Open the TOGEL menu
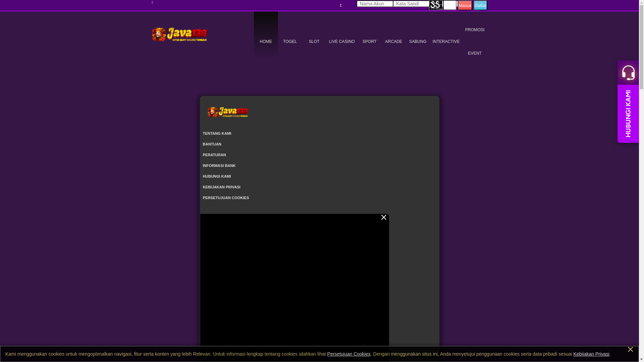 pyautogui.click(x=290, y=42)
